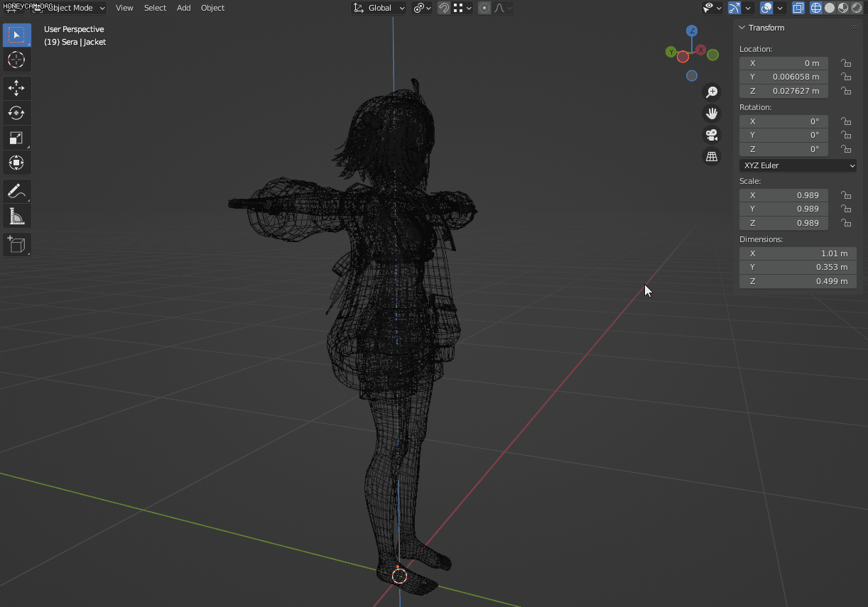Open Global transform orientation dropdown
Image resolution: width=868 pixels, height=607 pixels.
(379, 8)
